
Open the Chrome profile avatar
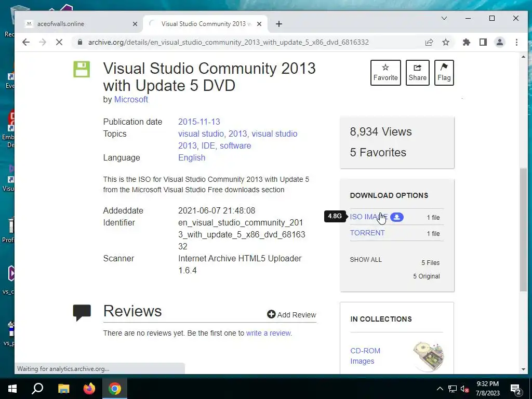click(x=500, y=42)
